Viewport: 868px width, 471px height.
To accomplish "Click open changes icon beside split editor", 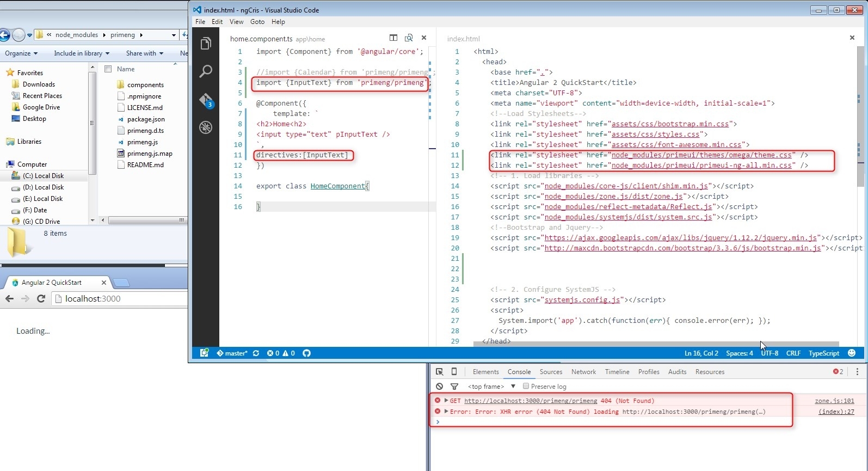I will pyautogui.click(x=409, y=38).
